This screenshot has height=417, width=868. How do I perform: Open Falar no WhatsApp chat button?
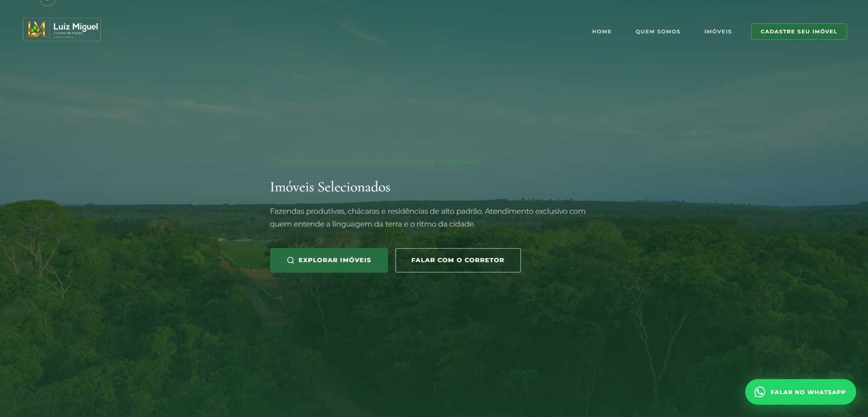point(800,392)
